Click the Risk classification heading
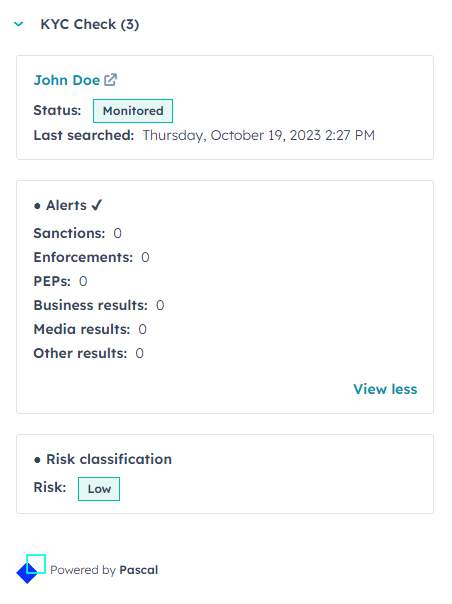 tap(109, 459)
